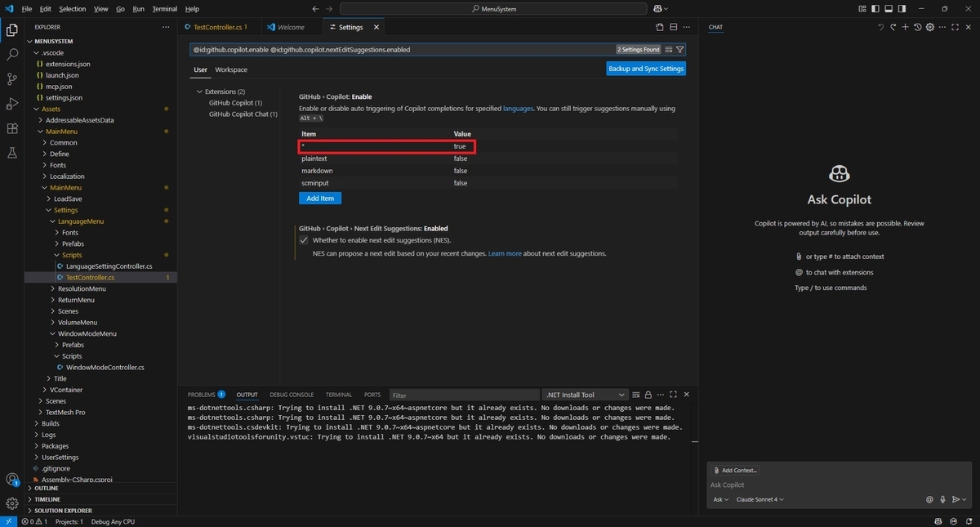
Task: Click the Add Context button
Action: [x=736, y=471]
